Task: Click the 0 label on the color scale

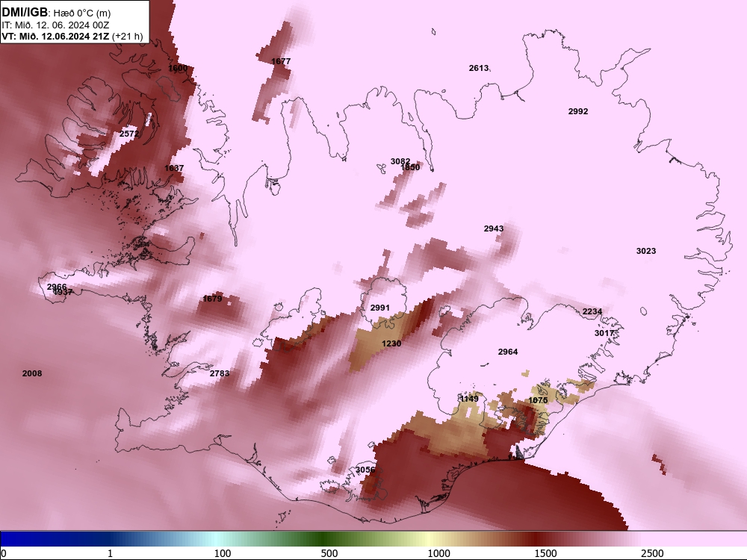Action: tap(4, 553)
